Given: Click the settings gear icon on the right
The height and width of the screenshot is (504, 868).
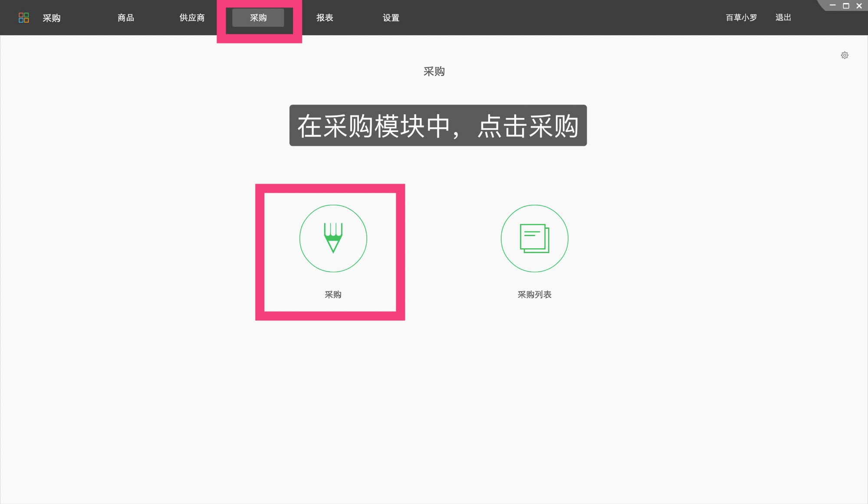Looking at the screenshot, I should [845, 55].
